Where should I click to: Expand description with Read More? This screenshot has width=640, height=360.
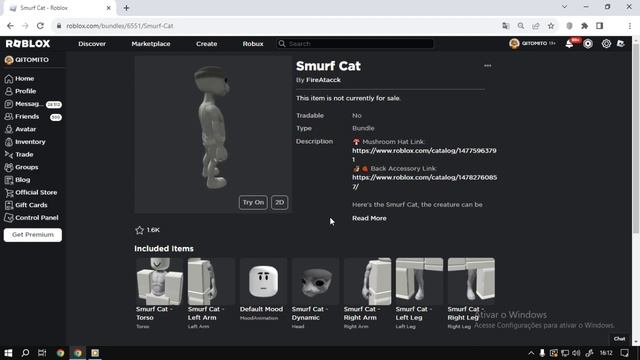(x=369, y=218)
